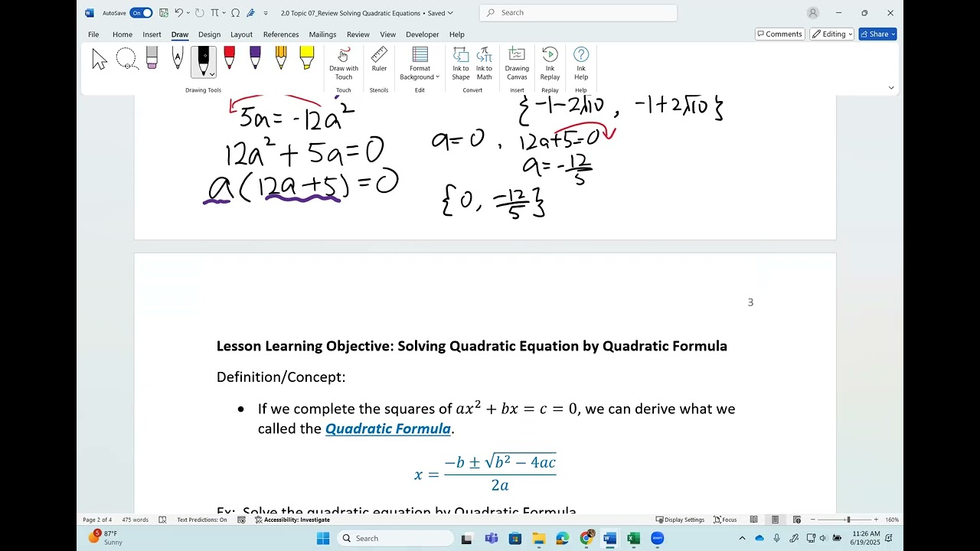Image resolution: width=980 pixels, height=551 pixels.
Task: Start Ink Replay
Action: click(x=550, y=64)
